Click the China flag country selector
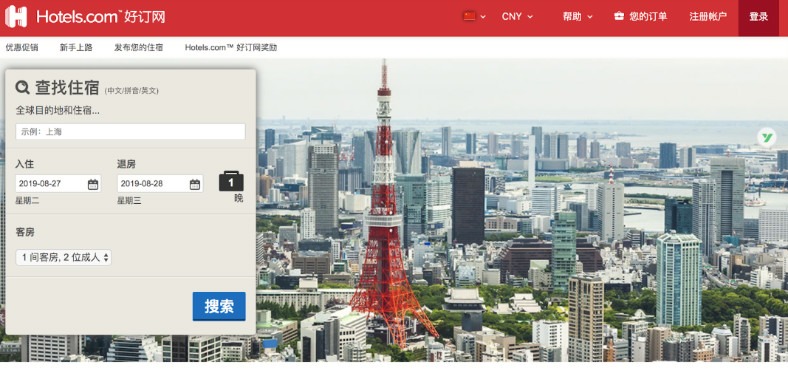 tap(469, 16)
